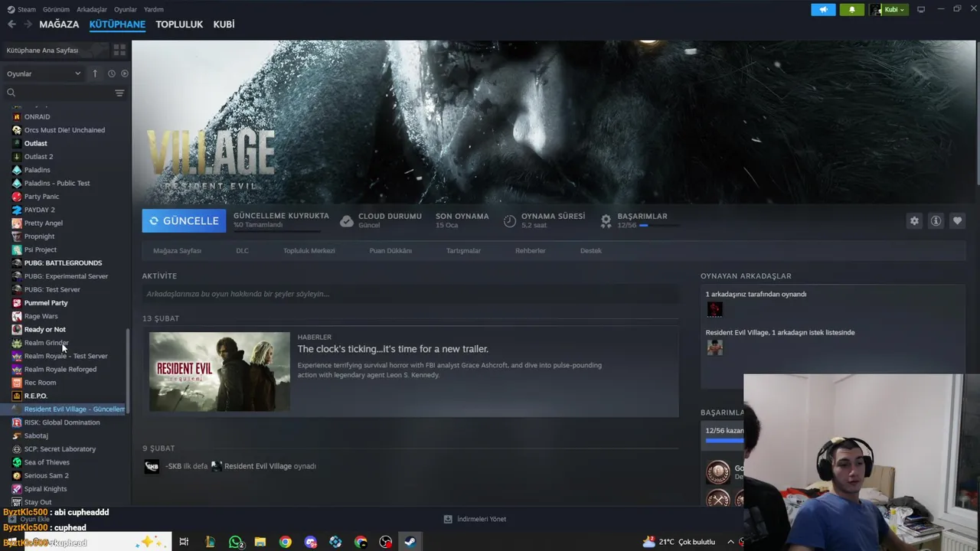Image resolution: width=980 pixels, height=551 pixels.
Task: Open the DLC link
Action: [x=242, y=250]
